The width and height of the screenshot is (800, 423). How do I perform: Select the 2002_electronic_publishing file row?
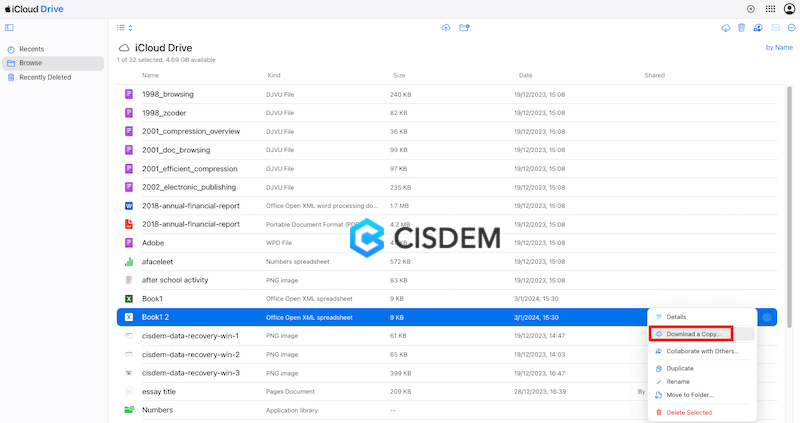pos(189,187)
